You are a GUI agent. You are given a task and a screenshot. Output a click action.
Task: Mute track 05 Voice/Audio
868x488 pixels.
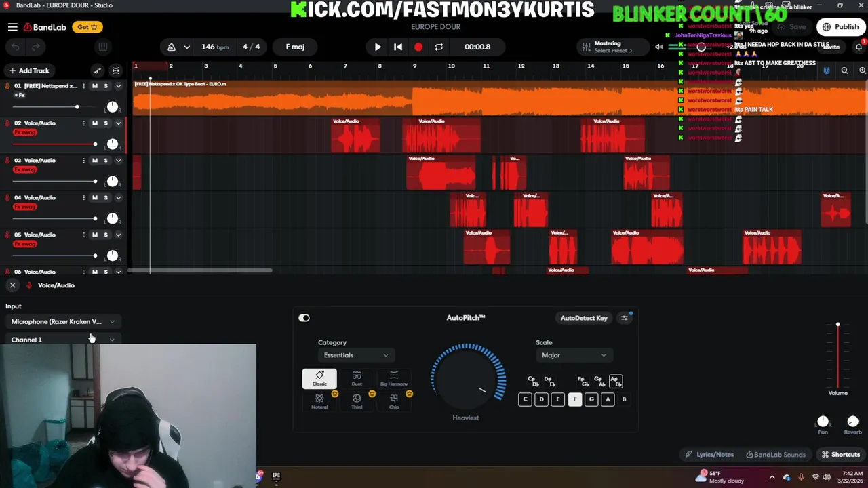tap(94, 235)
